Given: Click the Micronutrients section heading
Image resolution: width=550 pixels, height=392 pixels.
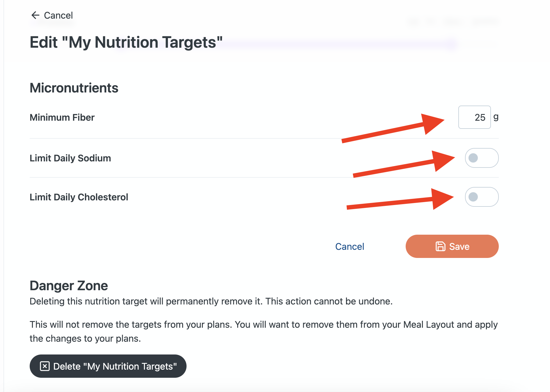Looking at the screenshot, I should pyautogui.click(x=74, y=88).
